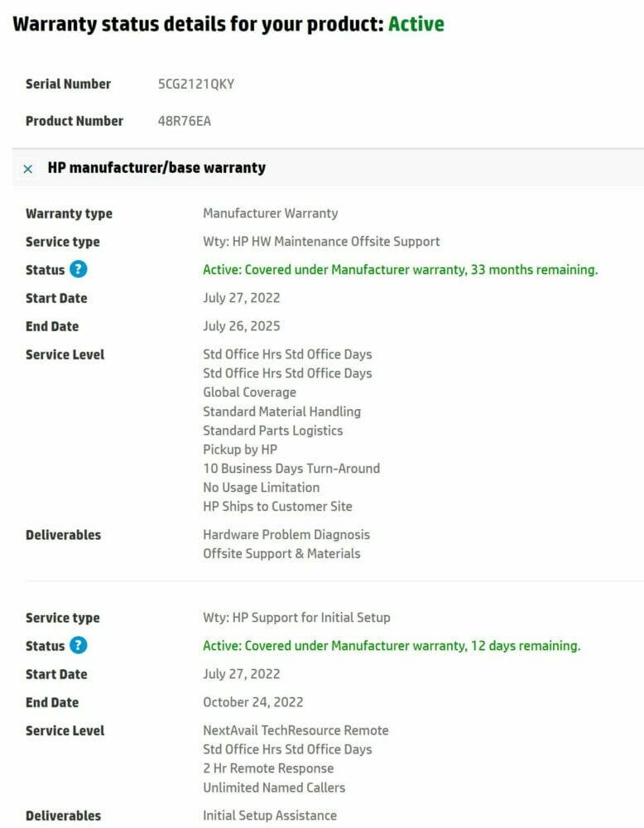Collapse section using the X icon

pos(28,168)
